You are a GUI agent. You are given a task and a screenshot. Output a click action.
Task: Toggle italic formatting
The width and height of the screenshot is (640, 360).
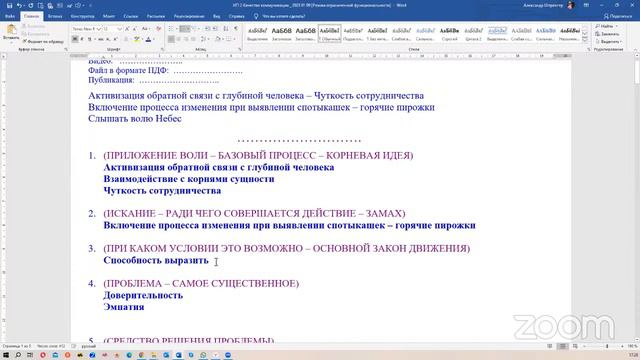pyautogui.click(x=82, y=39)
